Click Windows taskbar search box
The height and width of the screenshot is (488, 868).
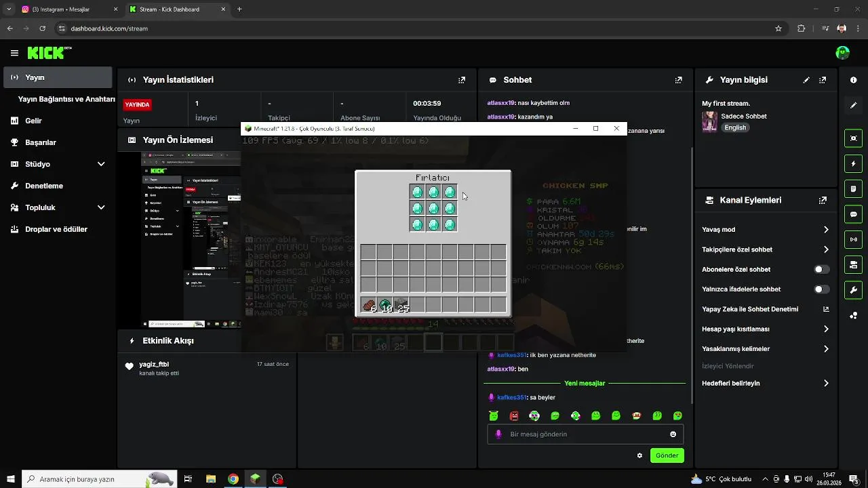100,479
